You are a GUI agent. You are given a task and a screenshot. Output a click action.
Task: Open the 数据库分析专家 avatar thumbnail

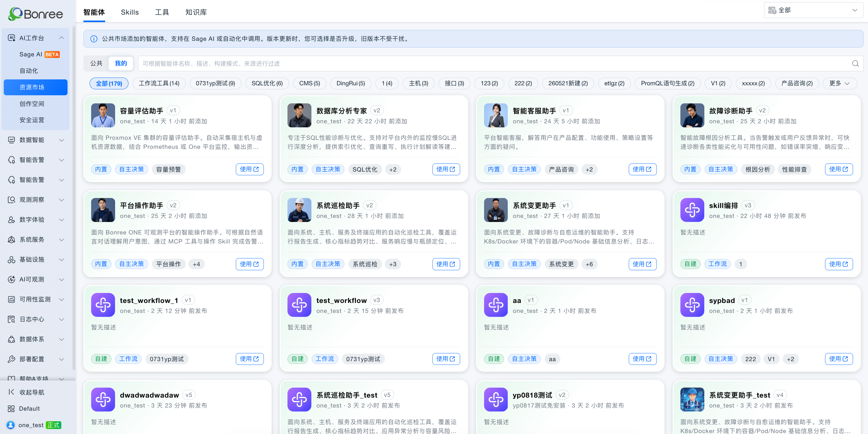click(x=299, y=115)
